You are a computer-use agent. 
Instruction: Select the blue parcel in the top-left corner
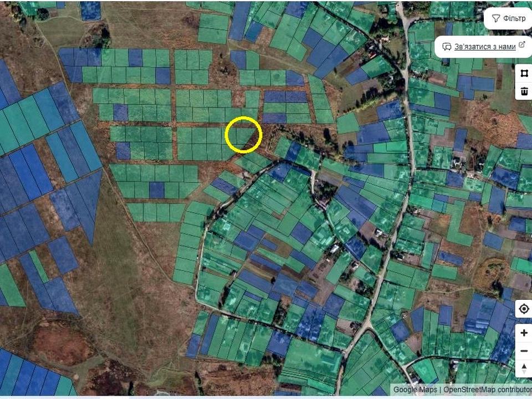[90, 11]
